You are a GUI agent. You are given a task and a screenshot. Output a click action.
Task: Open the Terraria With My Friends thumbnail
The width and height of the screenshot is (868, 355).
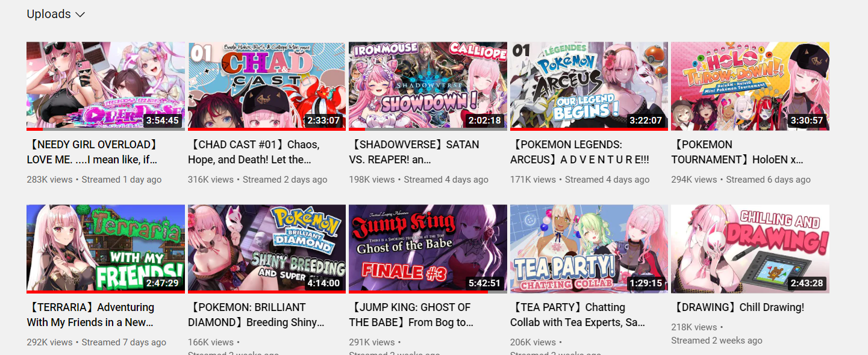point(106,249)
